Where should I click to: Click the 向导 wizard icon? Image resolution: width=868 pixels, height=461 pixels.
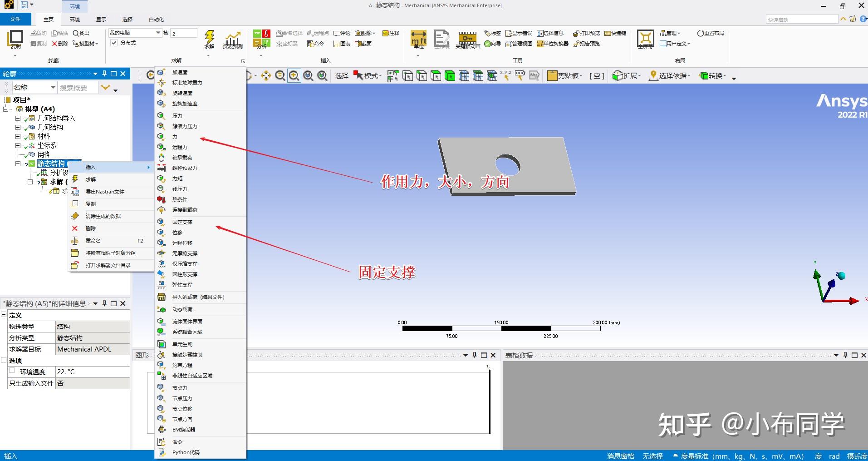point(487,44)
